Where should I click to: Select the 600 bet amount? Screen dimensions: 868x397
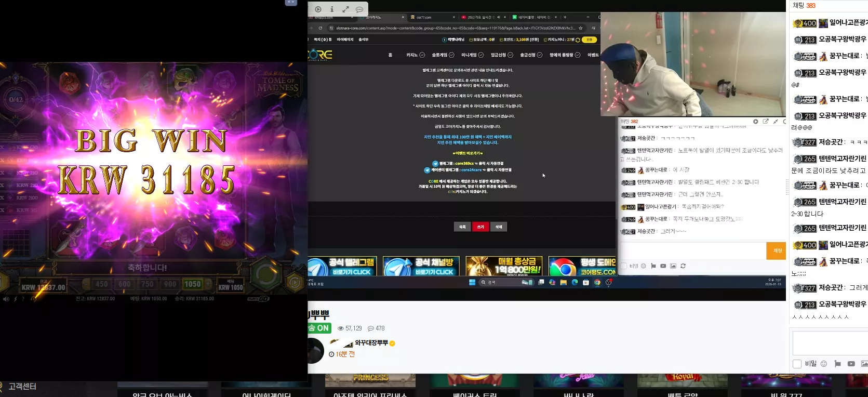point(125,284)
